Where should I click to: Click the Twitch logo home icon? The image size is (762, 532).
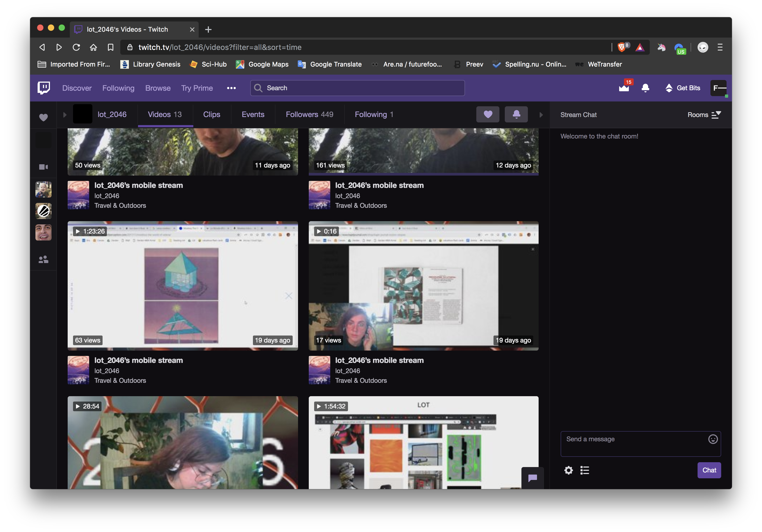(x=44, y=88)
